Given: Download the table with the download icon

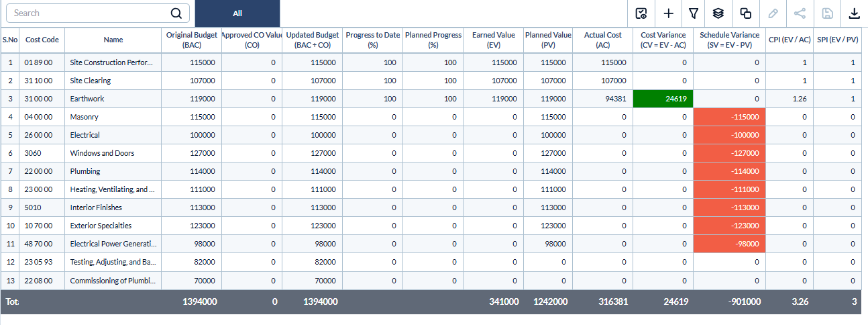Looking at the screenshot, I should pos(854,13).
